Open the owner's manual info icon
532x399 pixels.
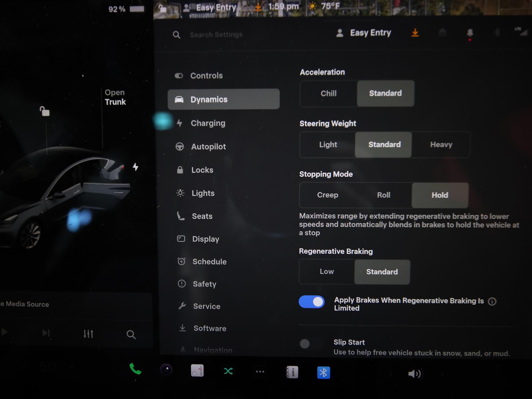pos(292,372)
